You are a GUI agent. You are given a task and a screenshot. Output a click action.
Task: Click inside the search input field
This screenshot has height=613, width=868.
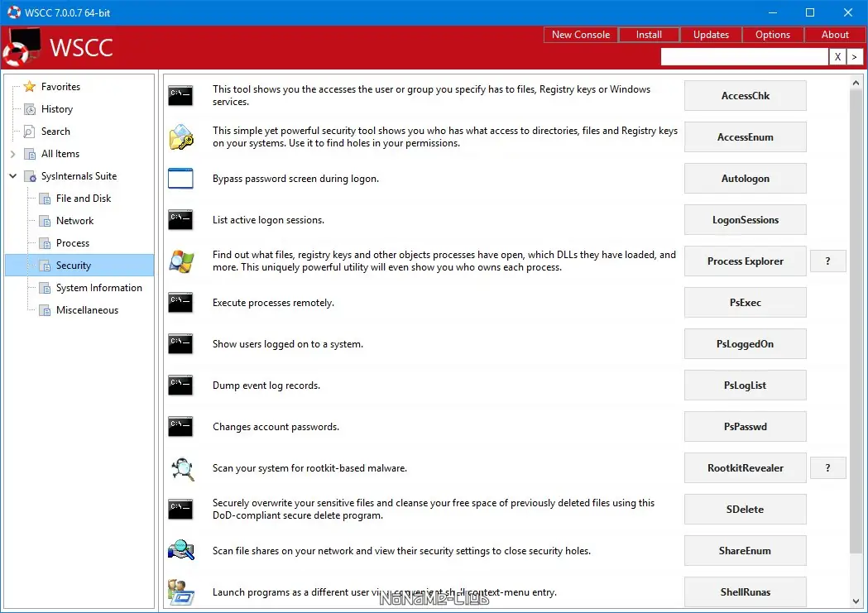coord(745,56)
